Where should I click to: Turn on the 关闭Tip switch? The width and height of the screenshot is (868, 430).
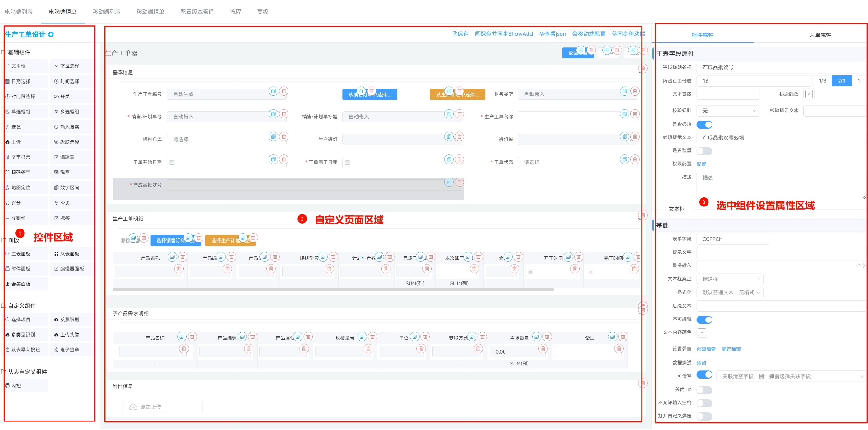tap(704, 390)
